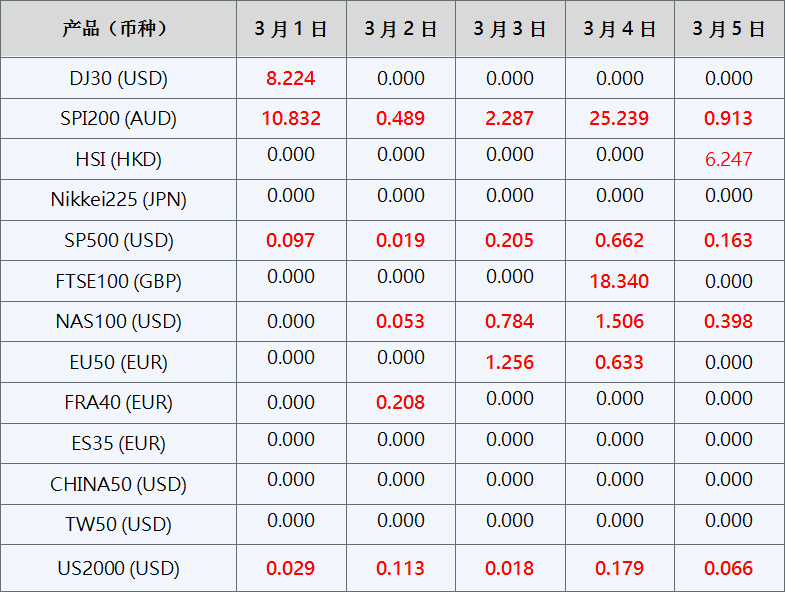Click the 6.247 value in HSI row
This screenshot has height=592, width=785.
729,159
